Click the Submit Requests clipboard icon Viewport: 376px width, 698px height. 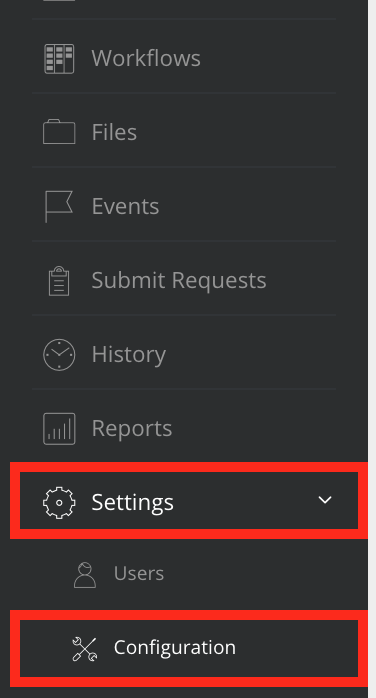[x=59, y=280]
